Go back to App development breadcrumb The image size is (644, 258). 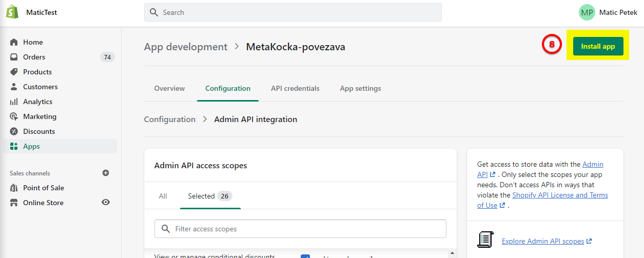[x=186, y=47]
